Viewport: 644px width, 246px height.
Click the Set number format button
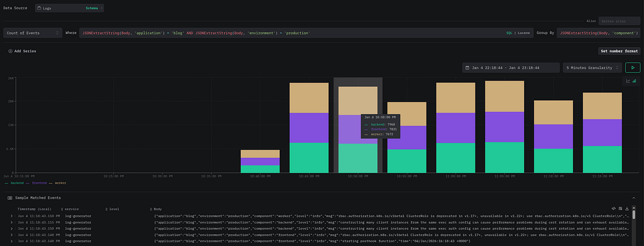pos(619,51)
